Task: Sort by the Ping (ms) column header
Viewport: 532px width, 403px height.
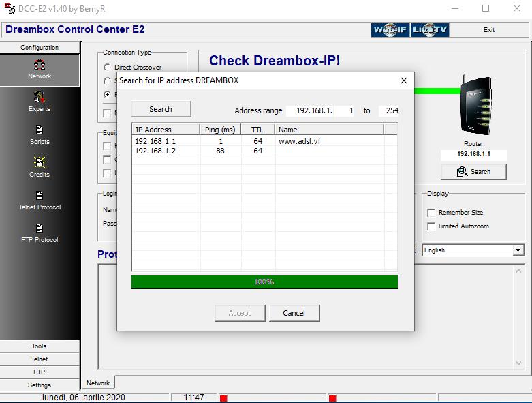Action: (x=220, y=130)
